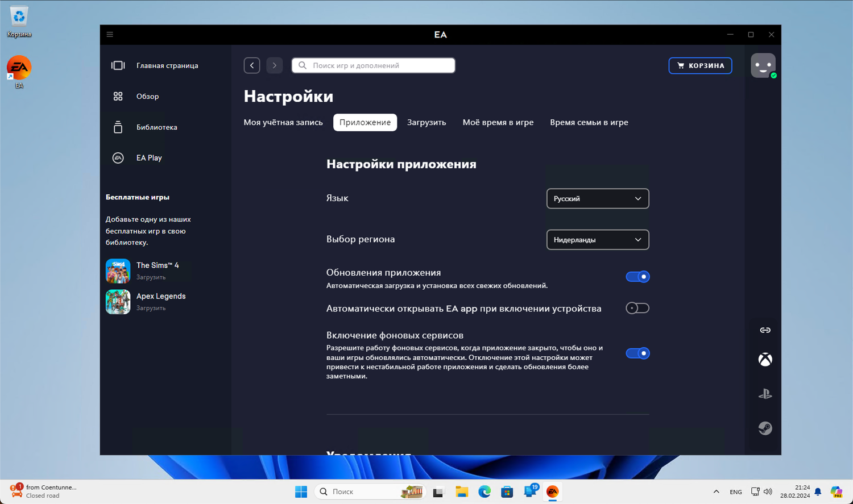The image size is (853, 504).
Task: Open Task View from the taskbar
Action: (438, 492)
